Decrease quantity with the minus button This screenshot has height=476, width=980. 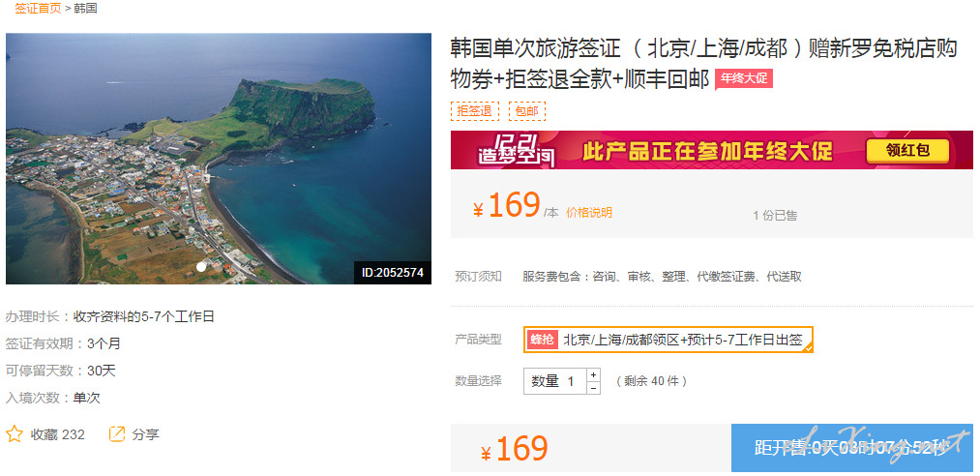[x=593, y=388]
